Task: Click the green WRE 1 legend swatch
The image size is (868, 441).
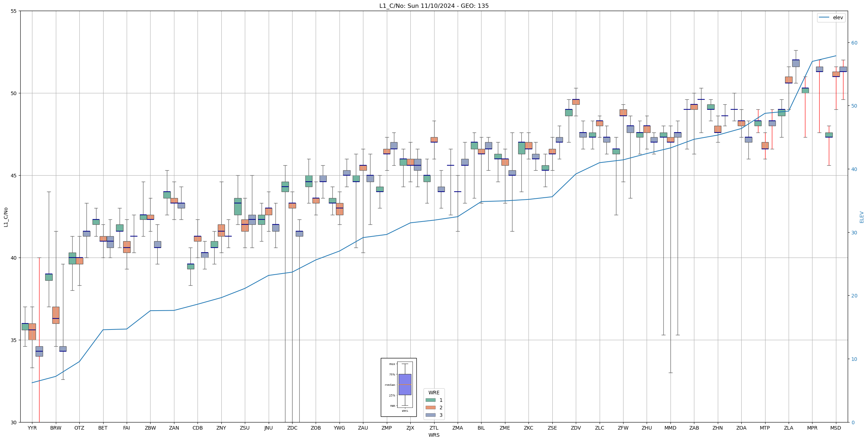Action: 430,400
